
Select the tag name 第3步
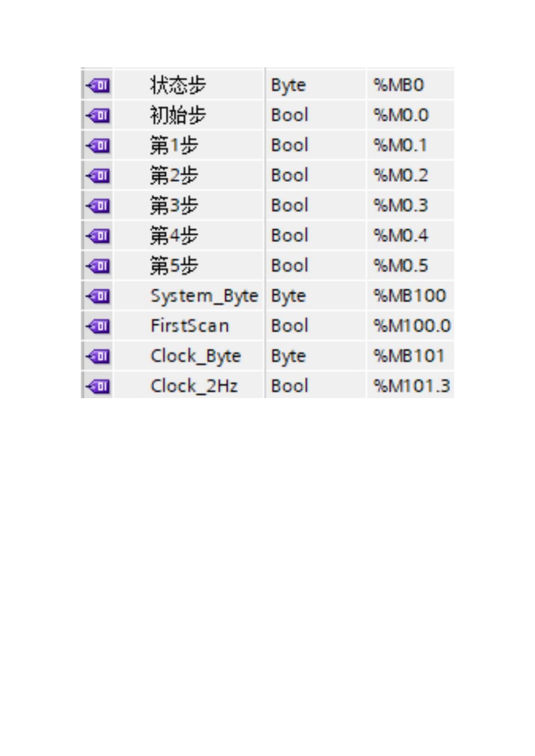pos(174,206)
